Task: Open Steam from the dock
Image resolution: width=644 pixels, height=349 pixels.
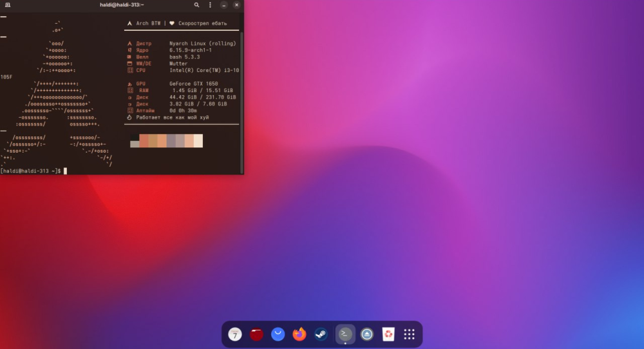Action: tap(321, 334)
